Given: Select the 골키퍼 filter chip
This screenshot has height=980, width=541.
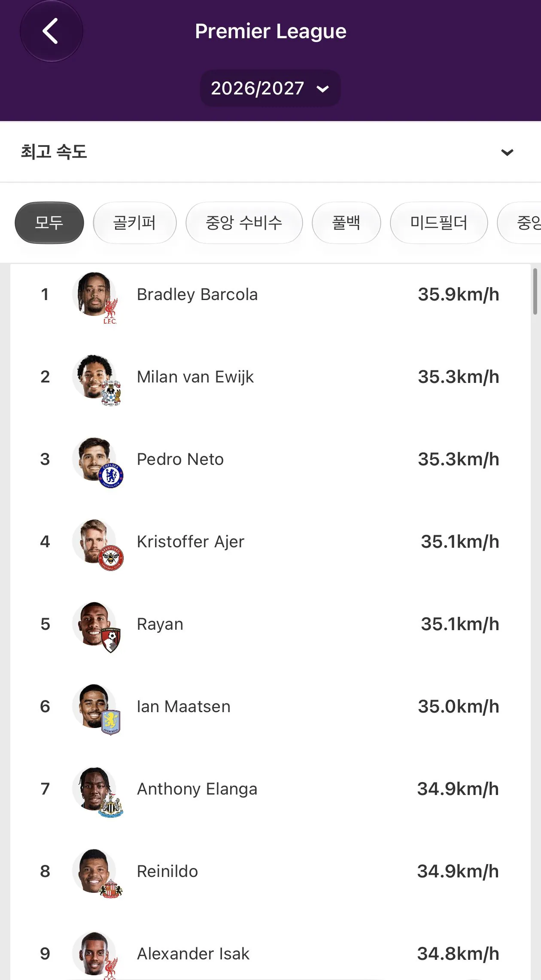Looking at the screenshot, I should (134, 223).
